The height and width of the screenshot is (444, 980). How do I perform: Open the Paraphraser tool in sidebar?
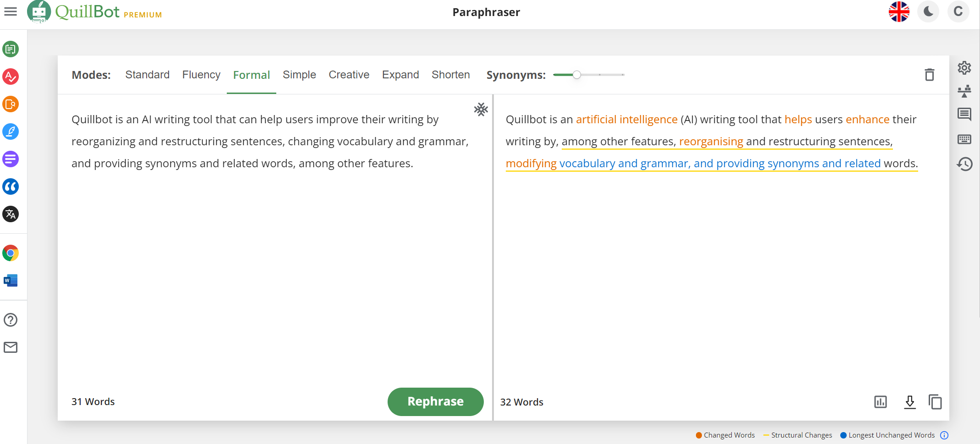11,49
